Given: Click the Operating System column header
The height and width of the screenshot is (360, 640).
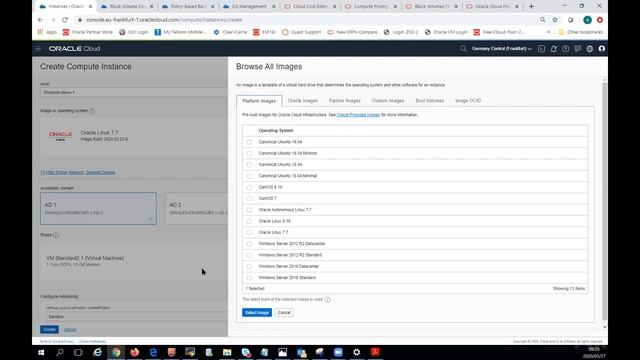Looking at the screenshot, I should click(x=276, y=131).
